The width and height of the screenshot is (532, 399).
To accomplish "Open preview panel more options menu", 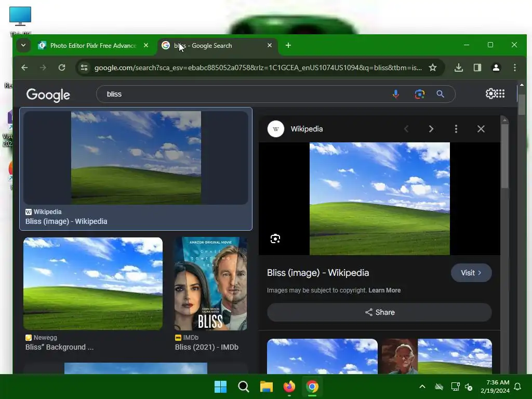I will (456, 129).
